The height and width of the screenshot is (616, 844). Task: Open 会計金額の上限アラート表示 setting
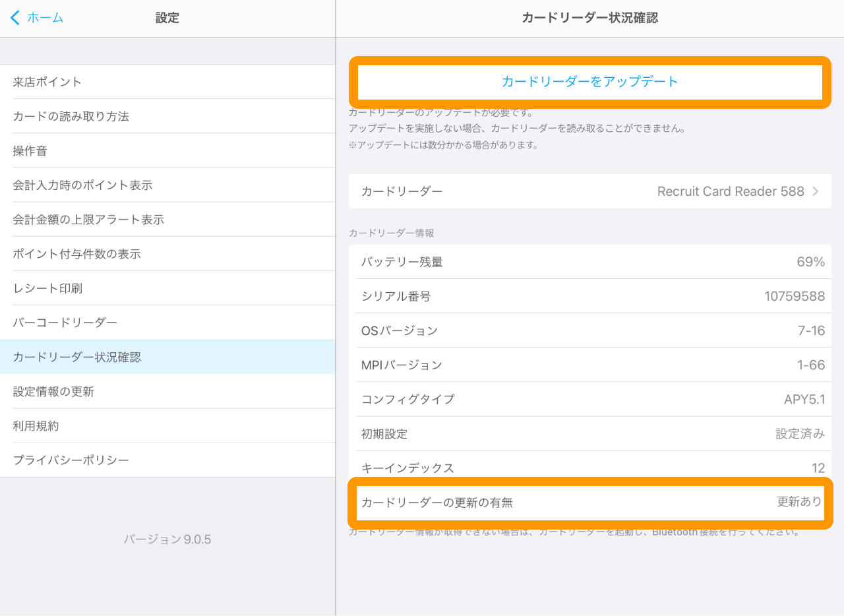[167, 219]
